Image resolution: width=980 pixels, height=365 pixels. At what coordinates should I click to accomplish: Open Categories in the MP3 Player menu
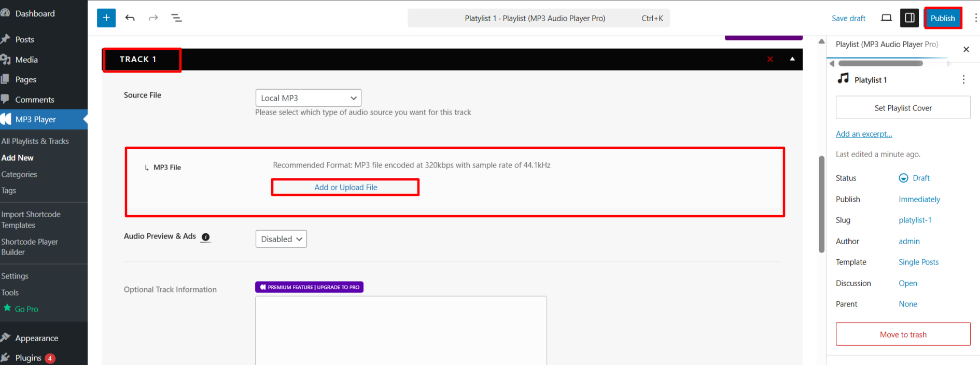[x=19, y=175]
